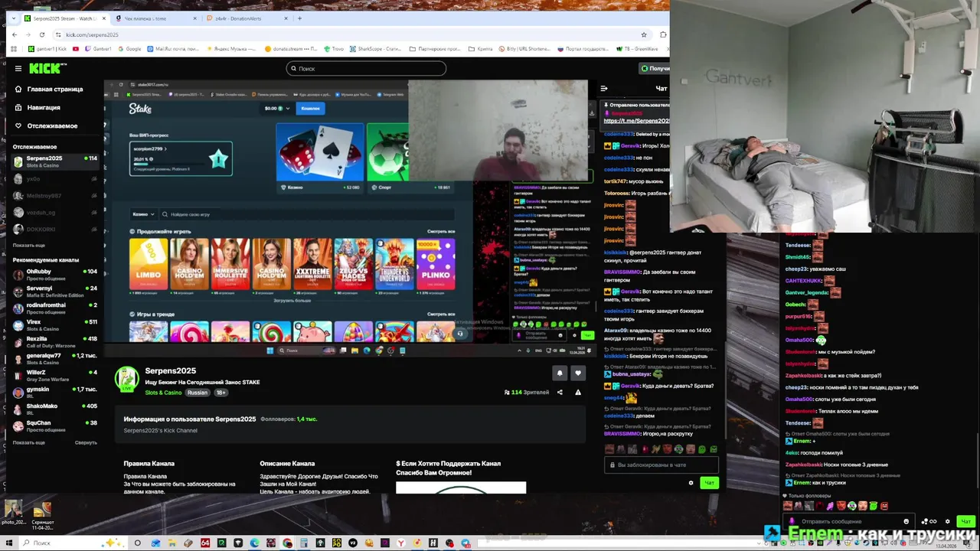This screenshot has width=980, height=551.
Task: Collapse the Kick chat panel arrow
Action: 604,89
